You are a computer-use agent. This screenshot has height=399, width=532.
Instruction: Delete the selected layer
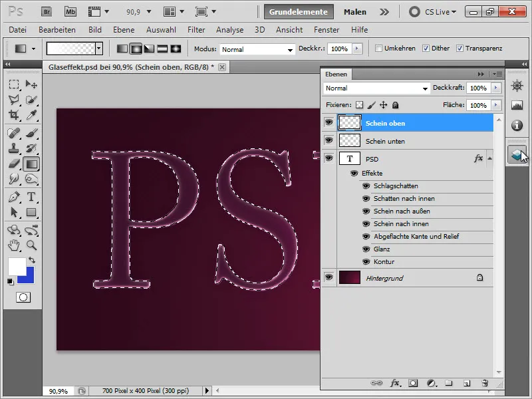[x=485, y=383]
